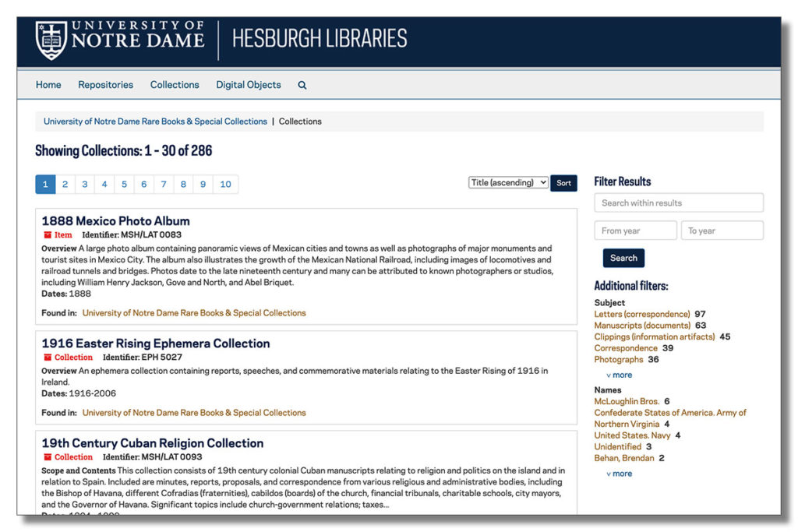
Task: Go to results page 1
Action: (45, 184)
